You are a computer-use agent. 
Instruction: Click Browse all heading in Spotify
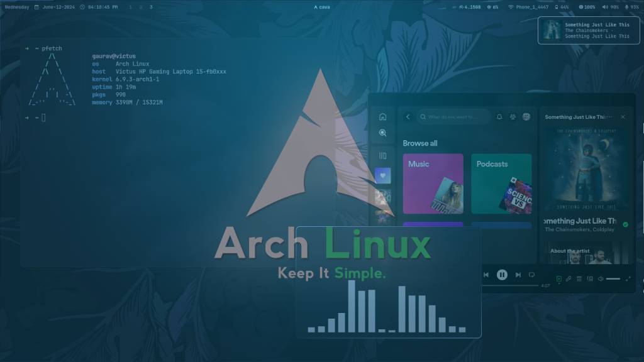(x=419, y=143)
